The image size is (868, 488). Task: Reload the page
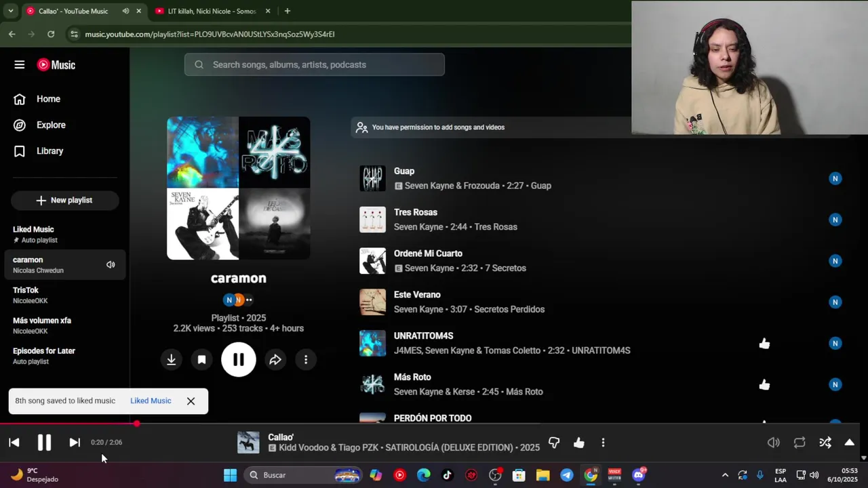coord(51,34)
